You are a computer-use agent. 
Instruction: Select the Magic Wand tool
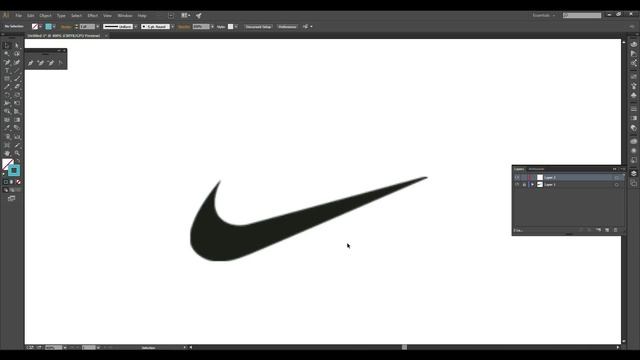click(7, 53)
